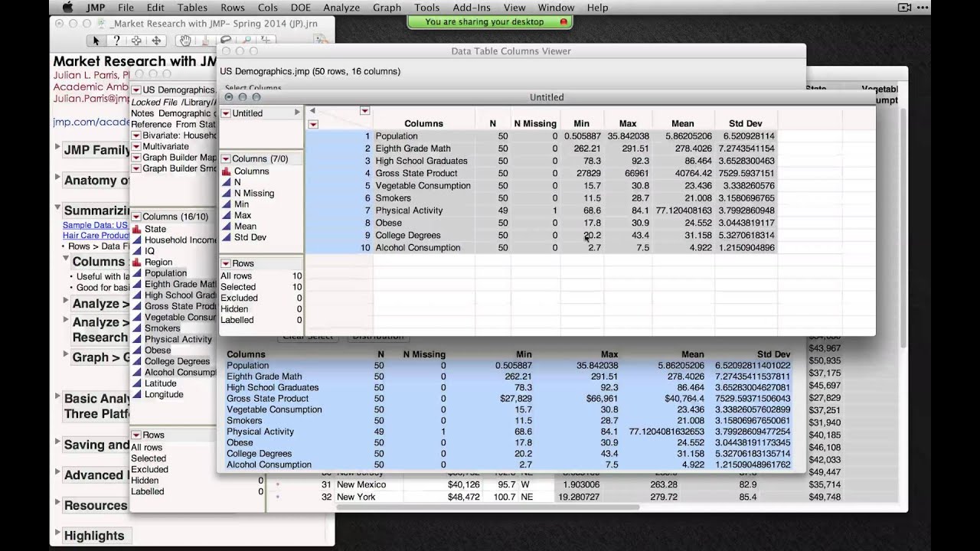The height and width of the screenshot is (551, 980).
Task: Open the Tables menu
Action: point(192,8)
